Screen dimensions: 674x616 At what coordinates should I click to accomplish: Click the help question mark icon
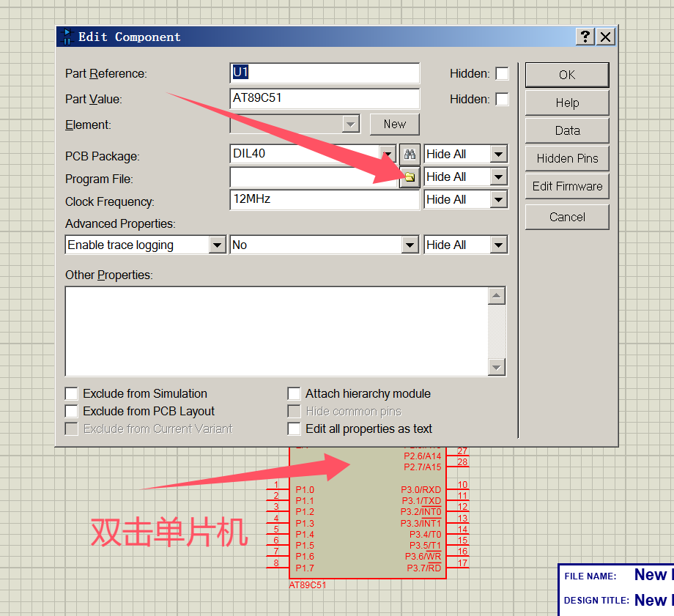pos(585,37)
